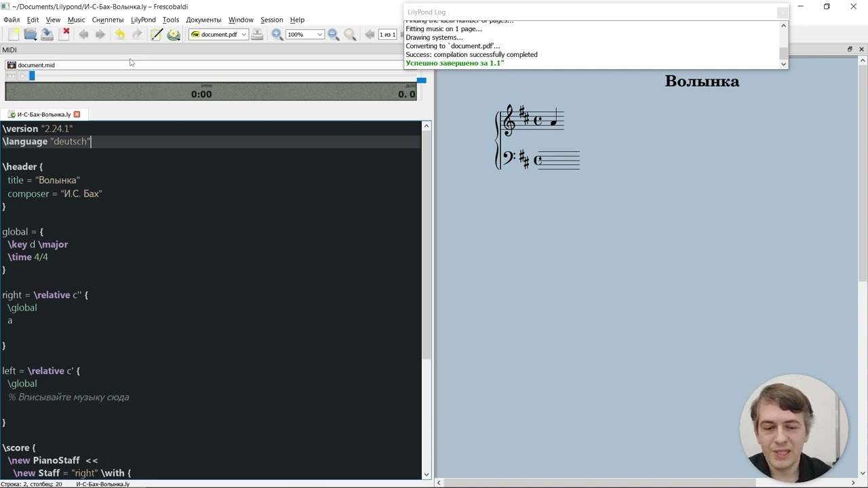
Task: Open a file using the folder icon
Action: tap(30, 35)
